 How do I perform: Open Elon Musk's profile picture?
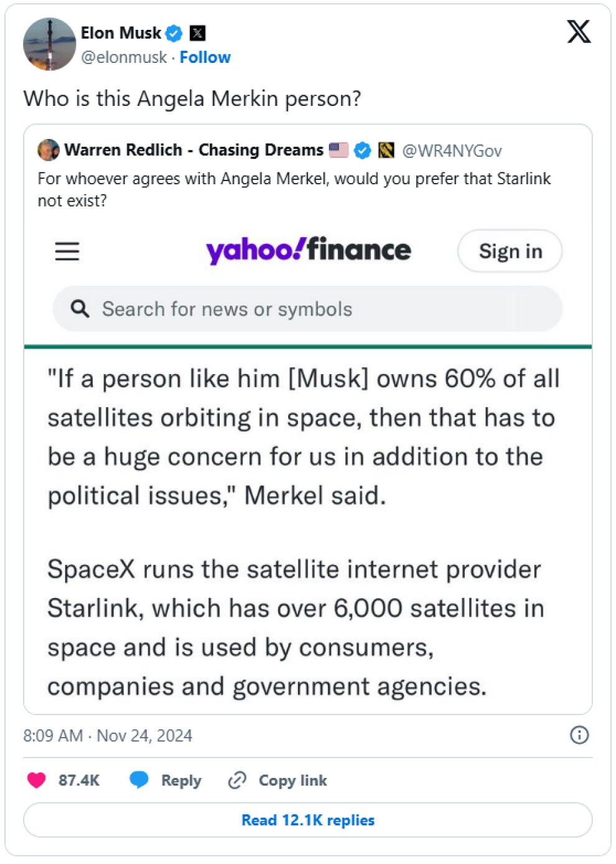[x=49, y=44]
